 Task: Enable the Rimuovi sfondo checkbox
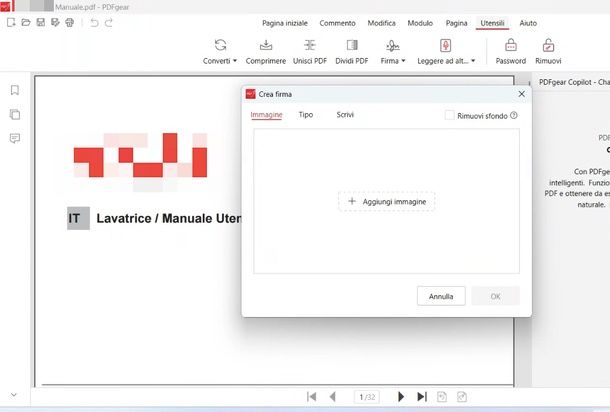coord(449,116)
